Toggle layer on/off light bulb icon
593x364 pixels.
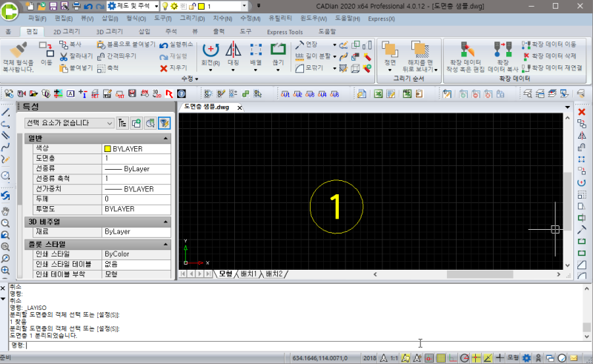point(165,6)
